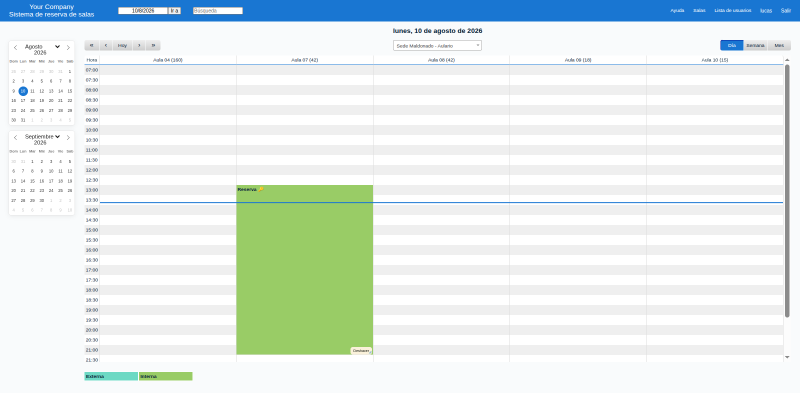This screenshot has height=393, width=800.
Task: Click the Your Company header title
Action: [x=52, y=7]
